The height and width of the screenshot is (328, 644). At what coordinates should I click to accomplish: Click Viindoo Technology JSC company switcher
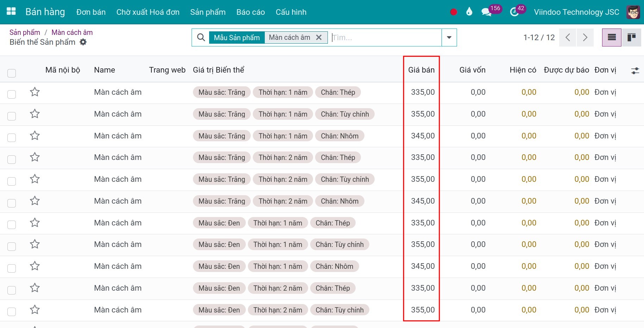tap(576, 12)
